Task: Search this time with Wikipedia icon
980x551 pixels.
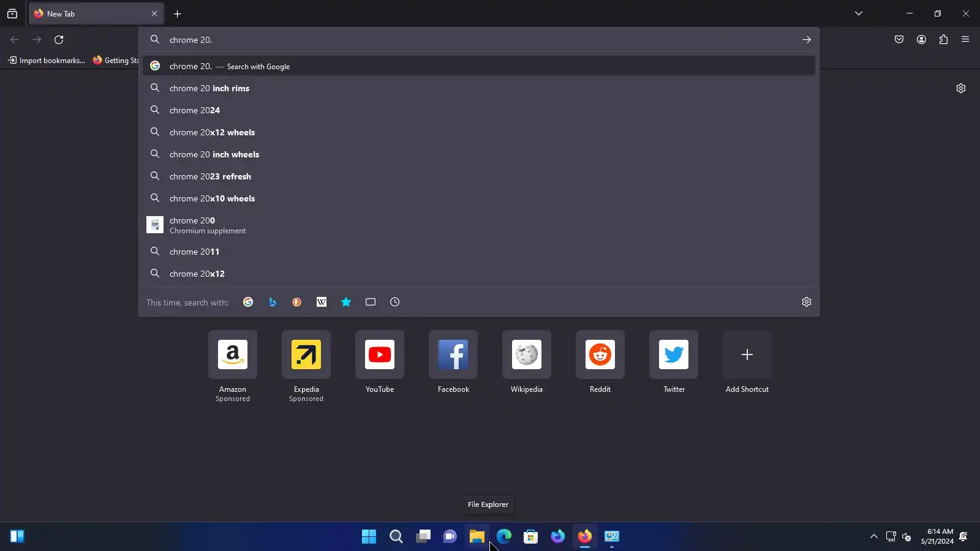Action: 322,302
